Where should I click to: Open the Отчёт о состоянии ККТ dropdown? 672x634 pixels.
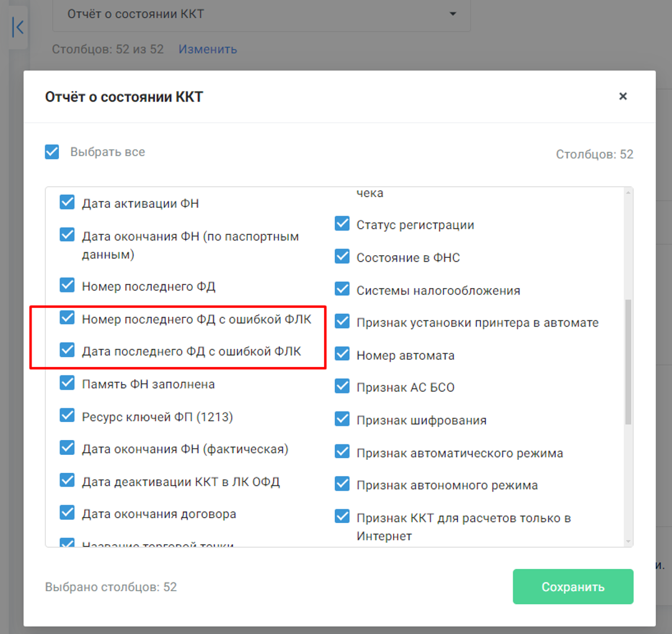[x=262, y=14]
